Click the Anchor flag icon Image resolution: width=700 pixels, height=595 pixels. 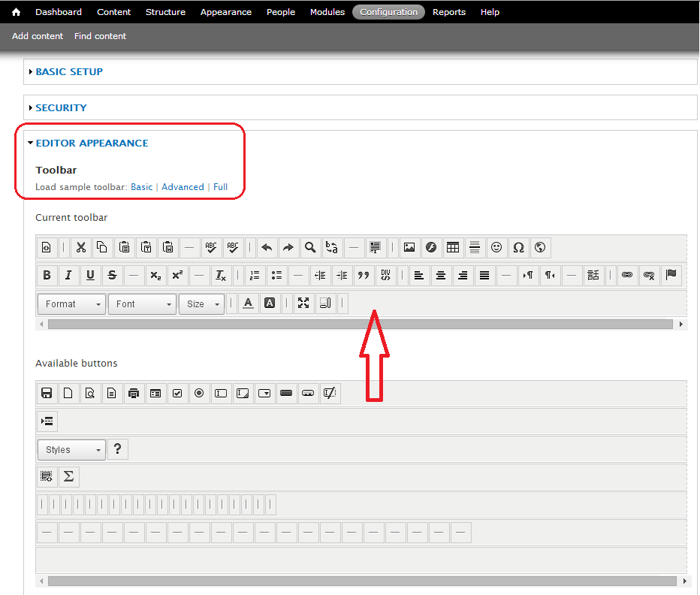pos(671,275)
